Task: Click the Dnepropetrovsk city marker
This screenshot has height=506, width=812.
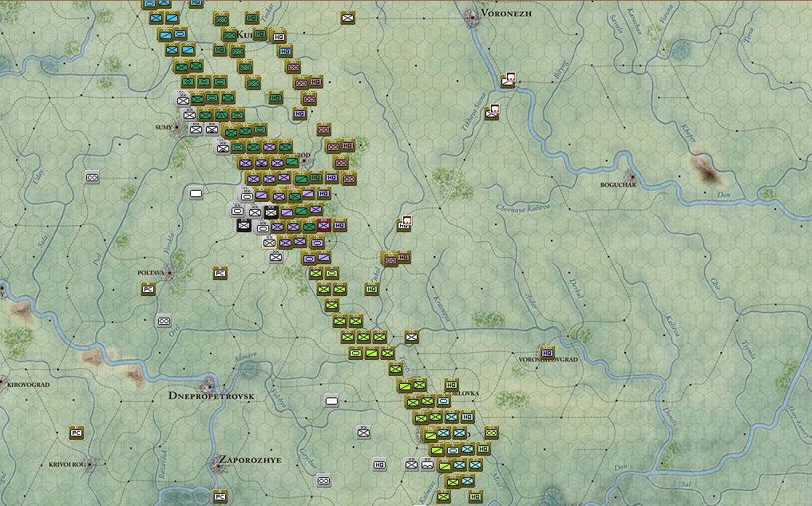Action: (x=208, y=385)
